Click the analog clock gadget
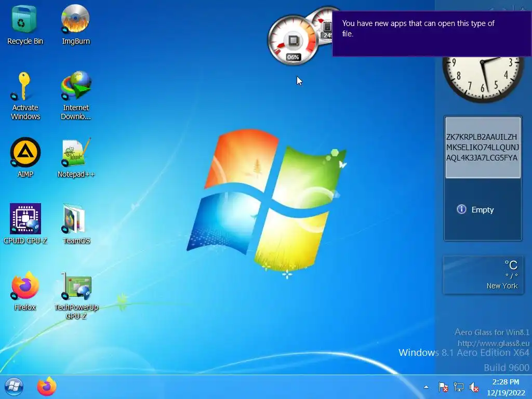The height and width of the screenshot is (399, 532). pos(483,79)
